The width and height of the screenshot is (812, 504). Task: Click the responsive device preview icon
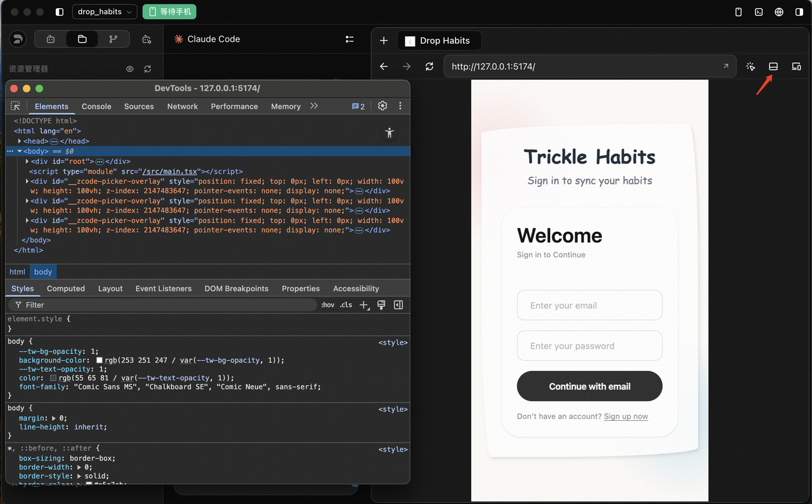click(x=796, y=67)
